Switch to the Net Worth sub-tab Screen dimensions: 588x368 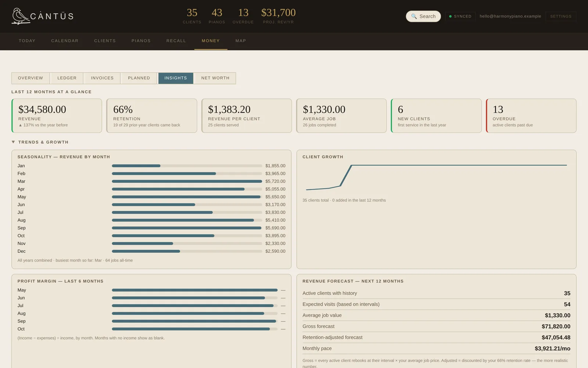tap(215, 78)
